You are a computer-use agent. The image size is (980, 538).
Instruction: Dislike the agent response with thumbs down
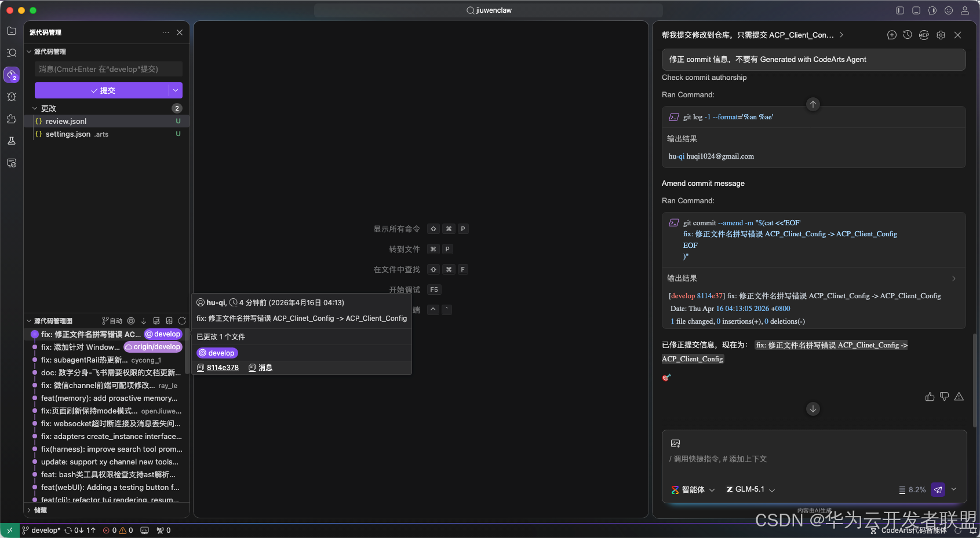[x=944, y=397]
